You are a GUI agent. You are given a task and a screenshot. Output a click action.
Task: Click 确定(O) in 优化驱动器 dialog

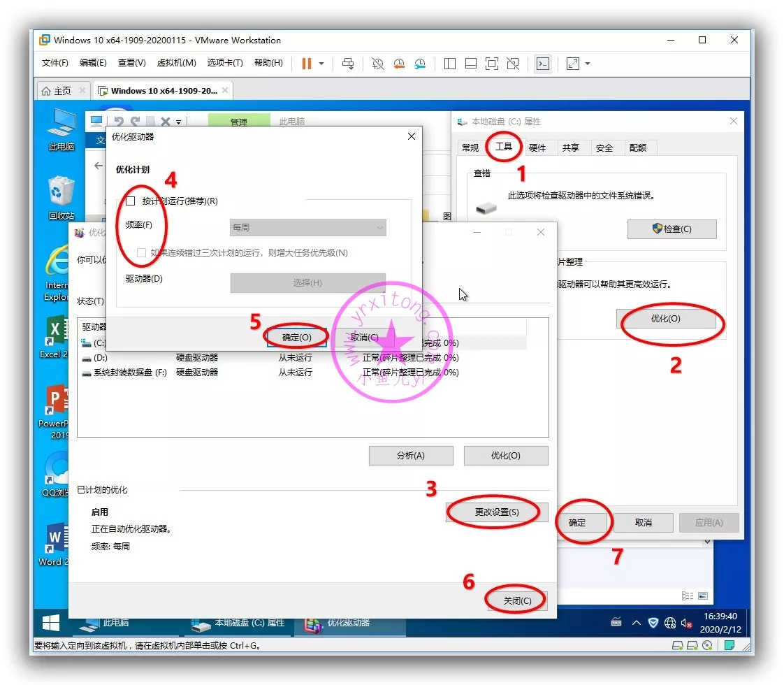click(296, 337)
